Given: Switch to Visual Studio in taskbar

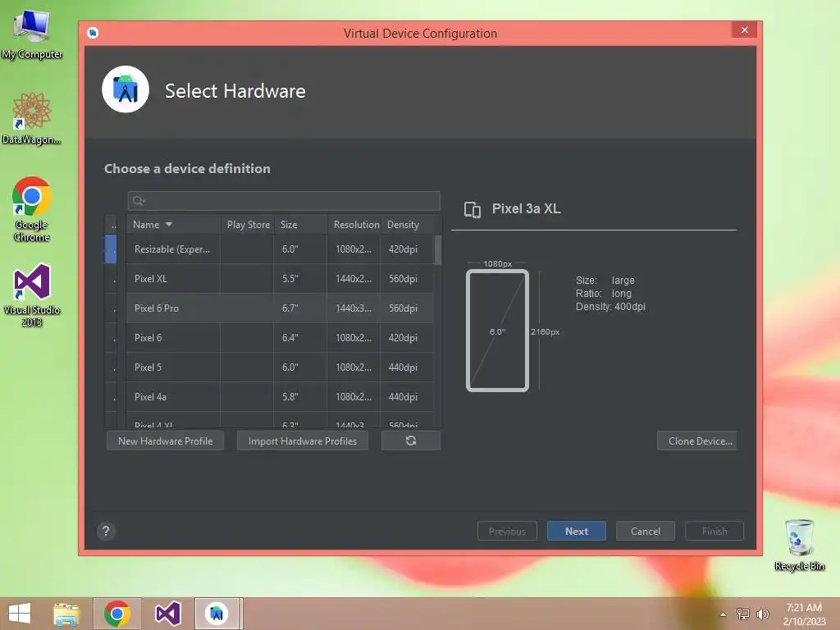Looking at the screenshot, I should tap(167, 614).
